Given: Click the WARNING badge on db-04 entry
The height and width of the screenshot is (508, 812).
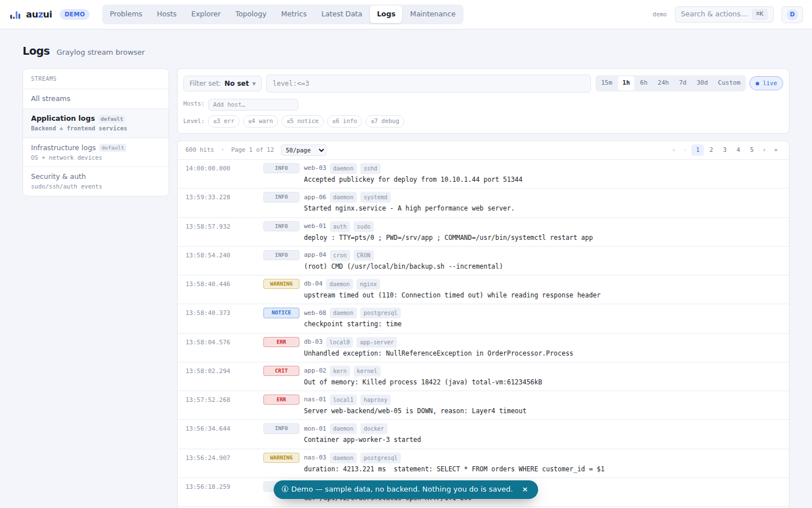Looking at the screenshot, I should 281,284.
